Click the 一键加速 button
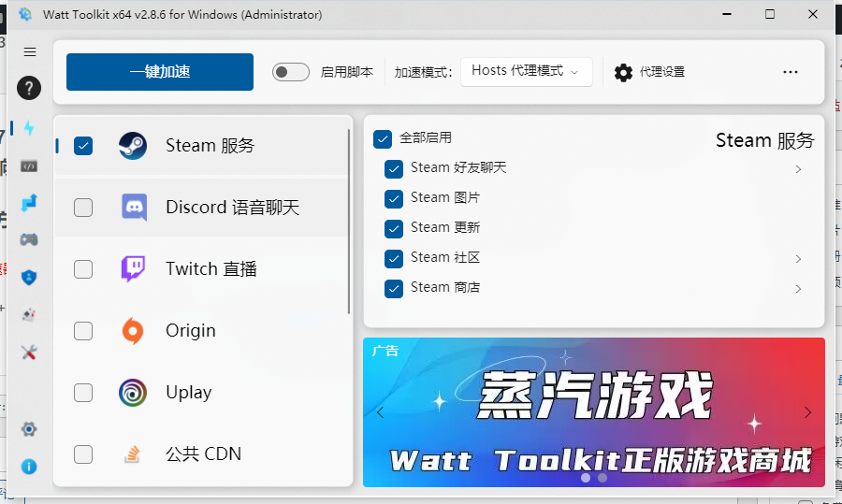The height and width of the screenshot is (504, 842). click(x=160, y=71)
